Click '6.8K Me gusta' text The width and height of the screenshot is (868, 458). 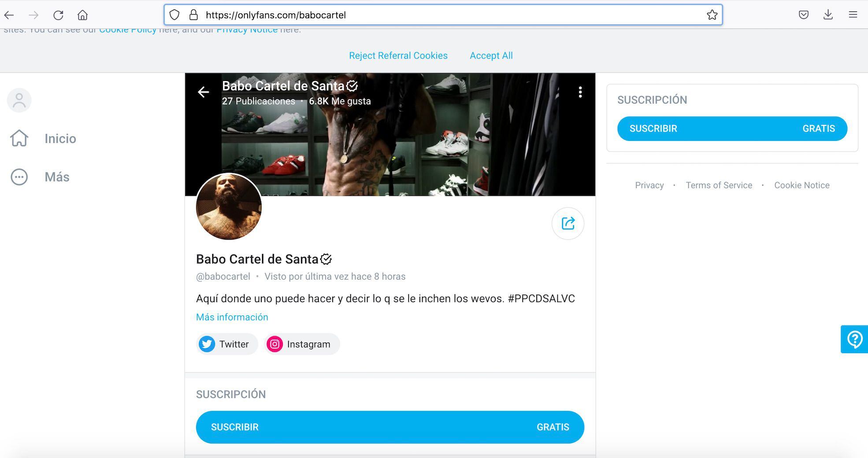[x=340, y=101]
